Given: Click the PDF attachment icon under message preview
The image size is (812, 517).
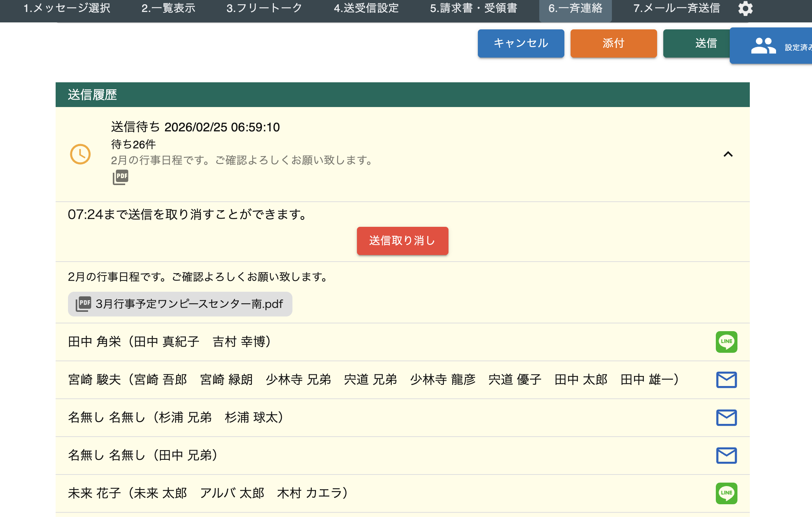Looking at the screenshot, I should click(x=121, y=177).
